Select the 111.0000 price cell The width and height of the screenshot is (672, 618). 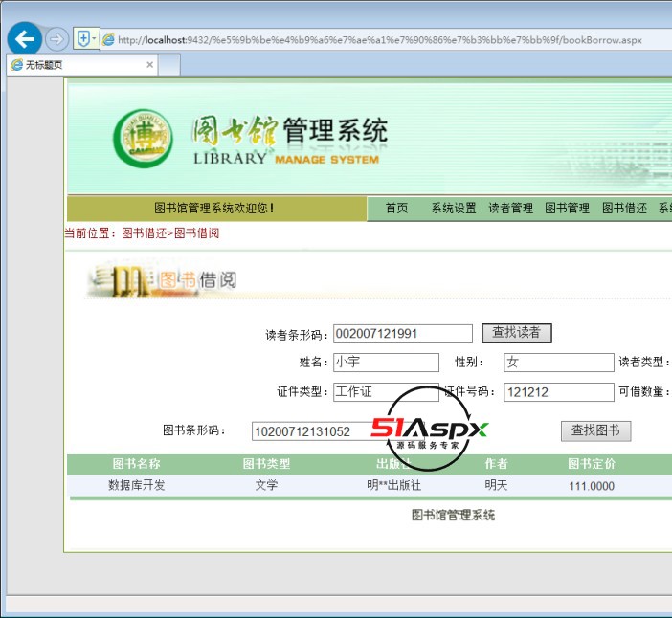592,486
